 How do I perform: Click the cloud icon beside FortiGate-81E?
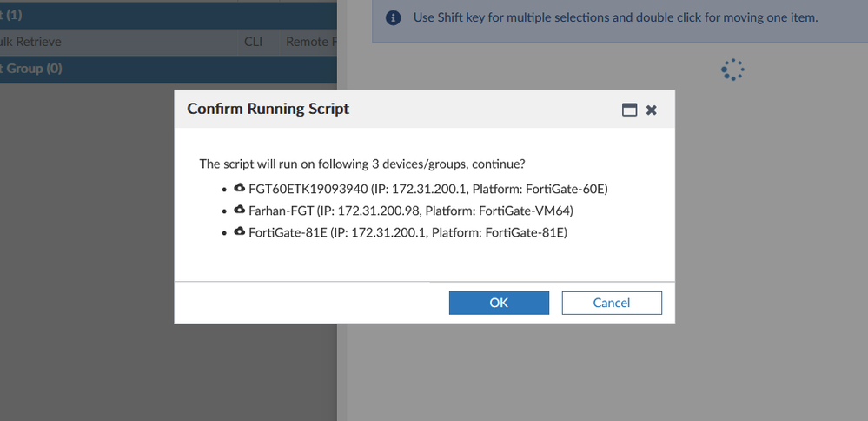click(x=240, y=231)
